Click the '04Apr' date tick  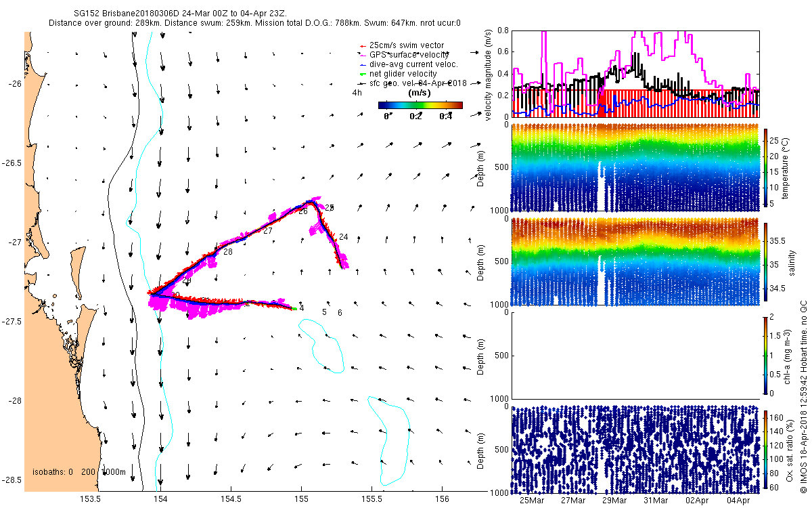click(740, 501)
